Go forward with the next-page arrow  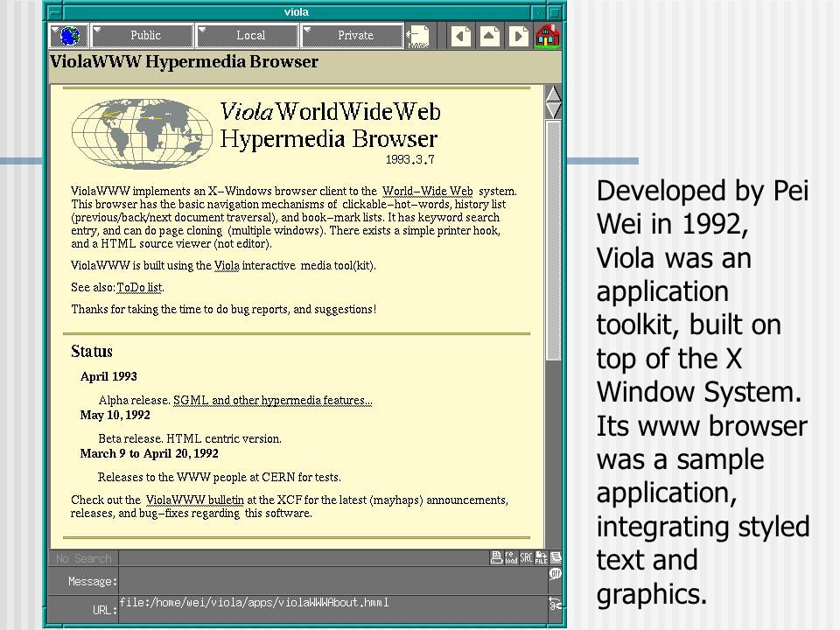coord(518,37)
